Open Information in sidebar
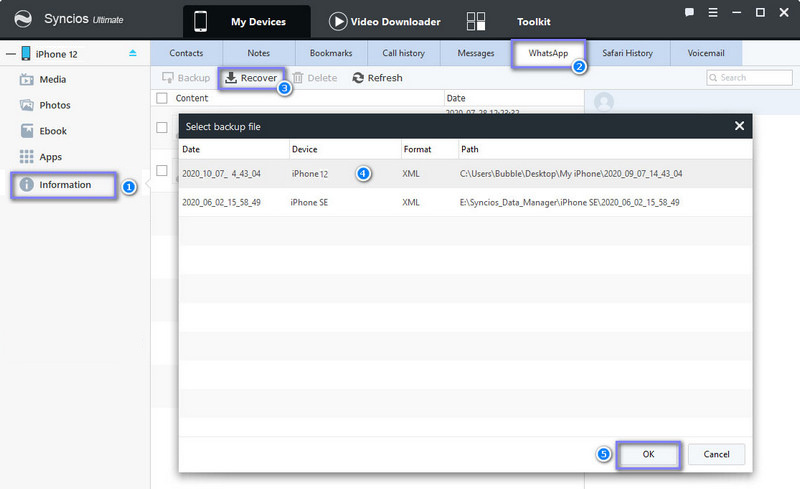 (x=63, y=185)
